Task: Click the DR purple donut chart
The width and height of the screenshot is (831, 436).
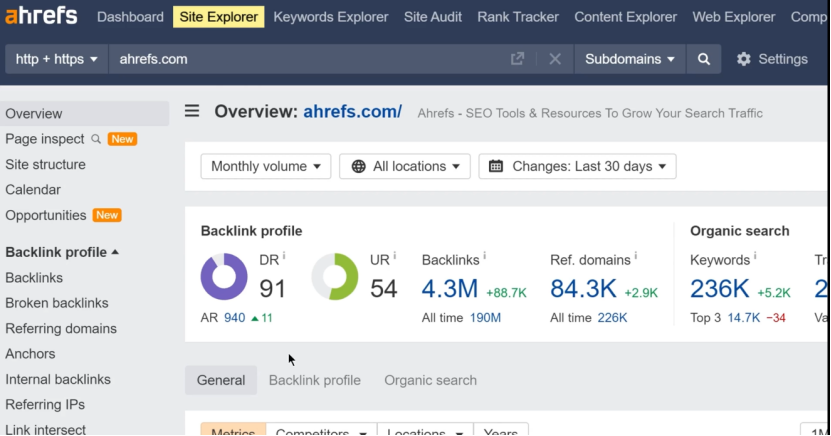Action: click(224, 277)
